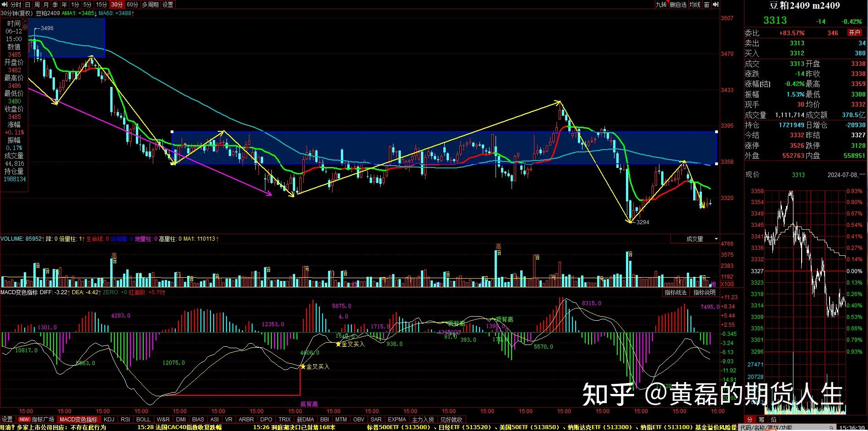
Task: Switch to the 分时 period tab
Action: 16,5
